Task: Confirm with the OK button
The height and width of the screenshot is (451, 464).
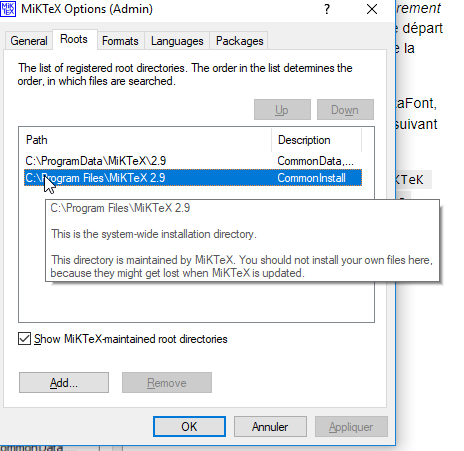Action: (189, 427)
